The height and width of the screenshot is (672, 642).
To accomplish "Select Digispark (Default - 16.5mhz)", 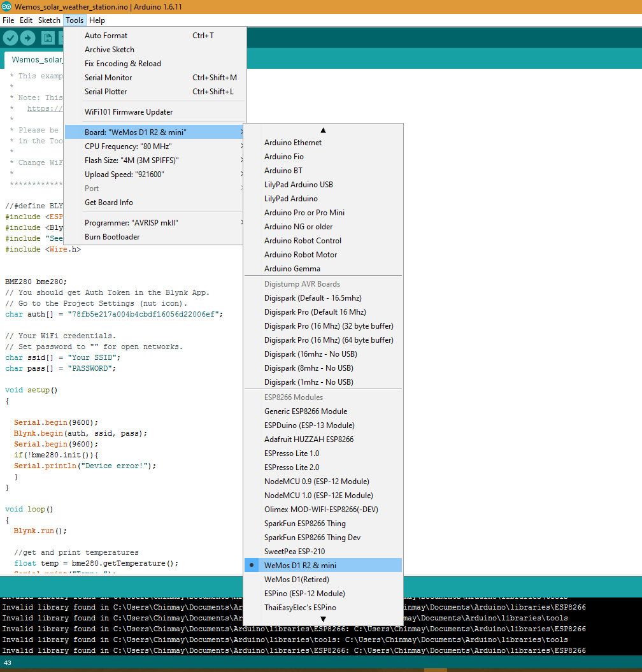I will point(323,298).
